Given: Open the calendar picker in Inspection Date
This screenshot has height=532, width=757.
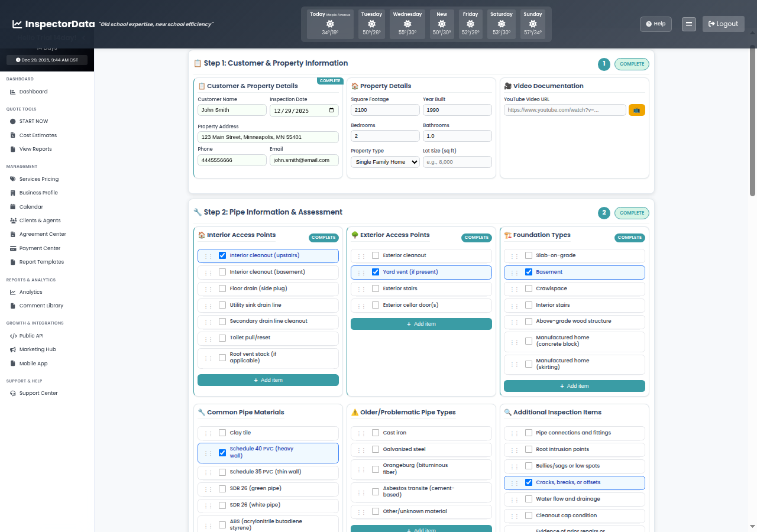Looking at the screenshot, I should coord(331,110).
